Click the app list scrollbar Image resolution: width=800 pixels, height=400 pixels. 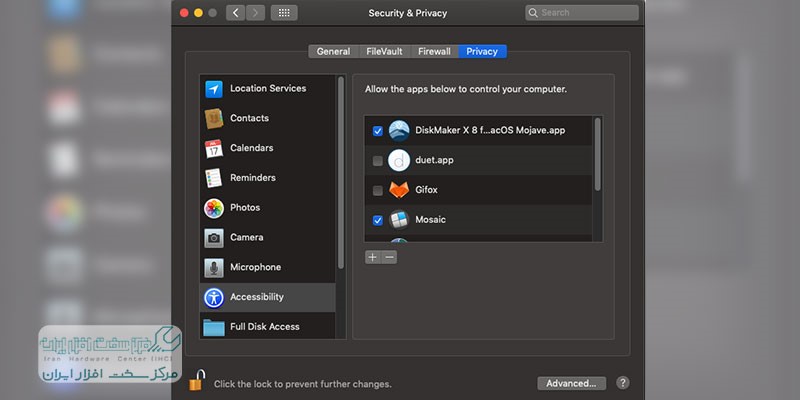point(597,154)
